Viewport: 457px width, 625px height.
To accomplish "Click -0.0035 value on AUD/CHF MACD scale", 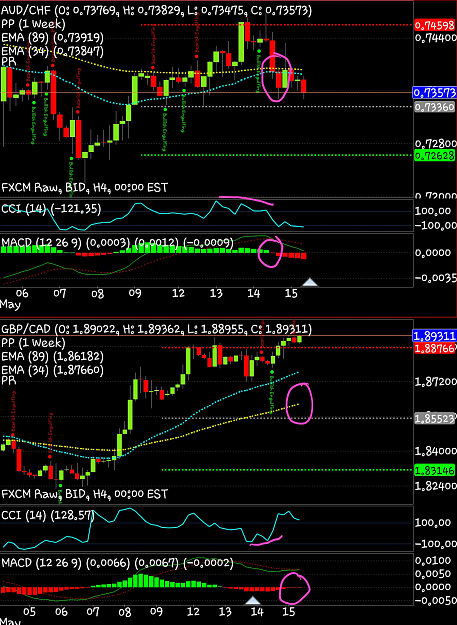I will pos(435,278).
